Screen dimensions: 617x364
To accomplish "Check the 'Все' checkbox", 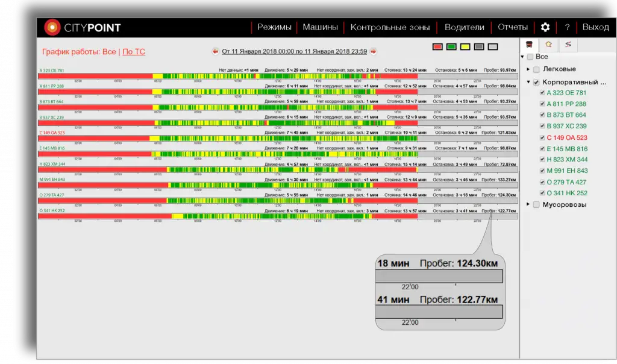I will (x=530, y=57).
